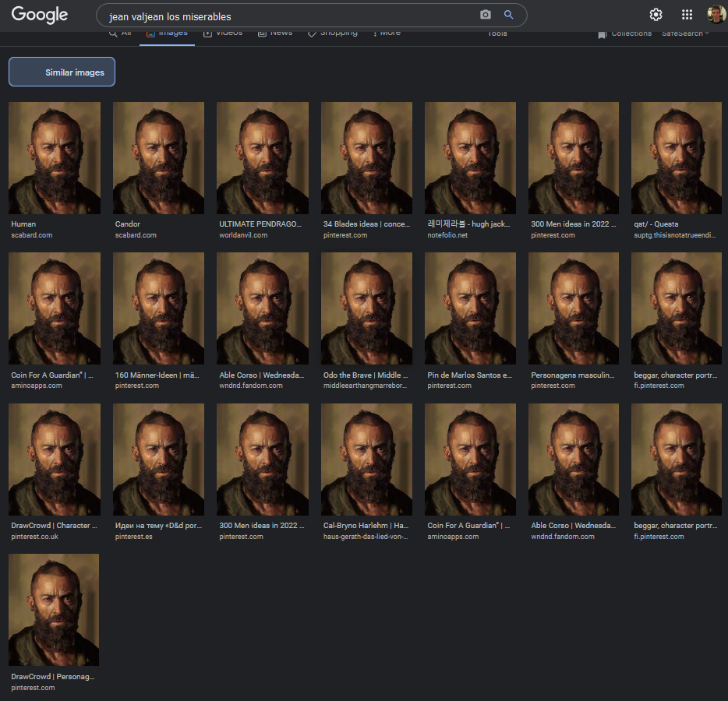Click the magnifying glass search button
This screenshot has width=728, height=701.
click(x=509, y=15)
